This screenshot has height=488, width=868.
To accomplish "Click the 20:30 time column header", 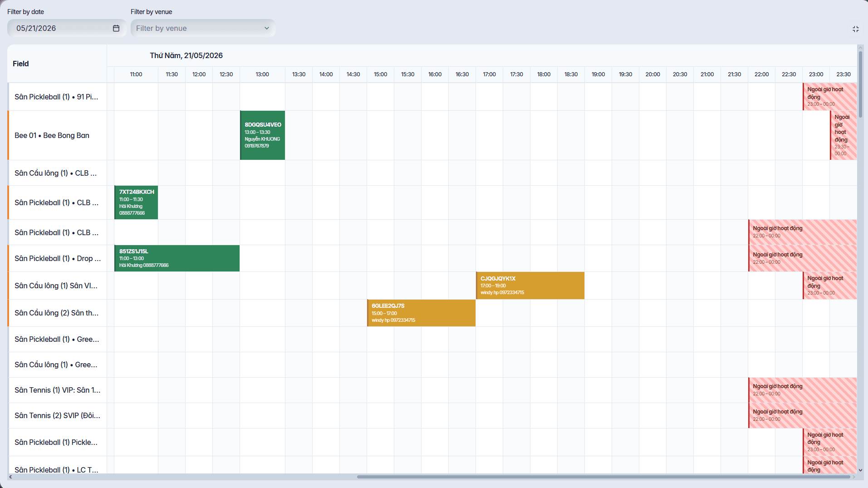I will coord(680,74).
